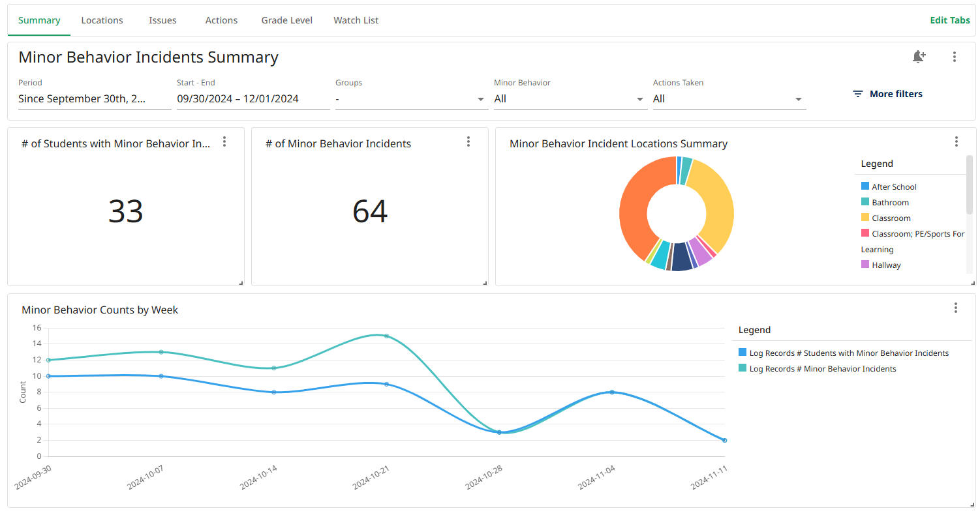Open the dashboard three-dot options menu
This screenshot has width=980, height=513.
coord(955,57)
